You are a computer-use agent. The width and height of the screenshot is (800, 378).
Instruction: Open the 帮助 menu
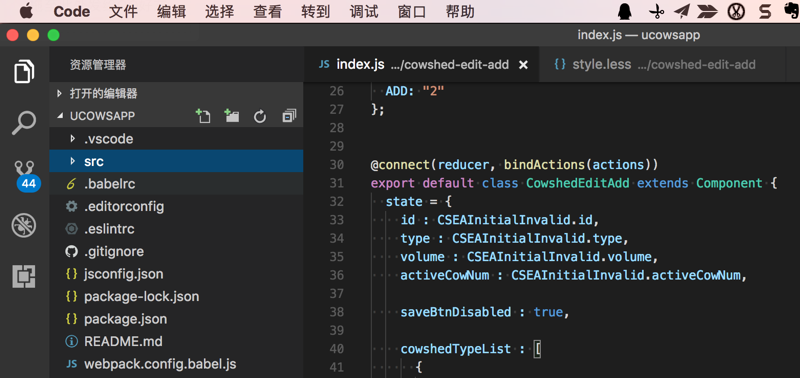coord(460,11)
